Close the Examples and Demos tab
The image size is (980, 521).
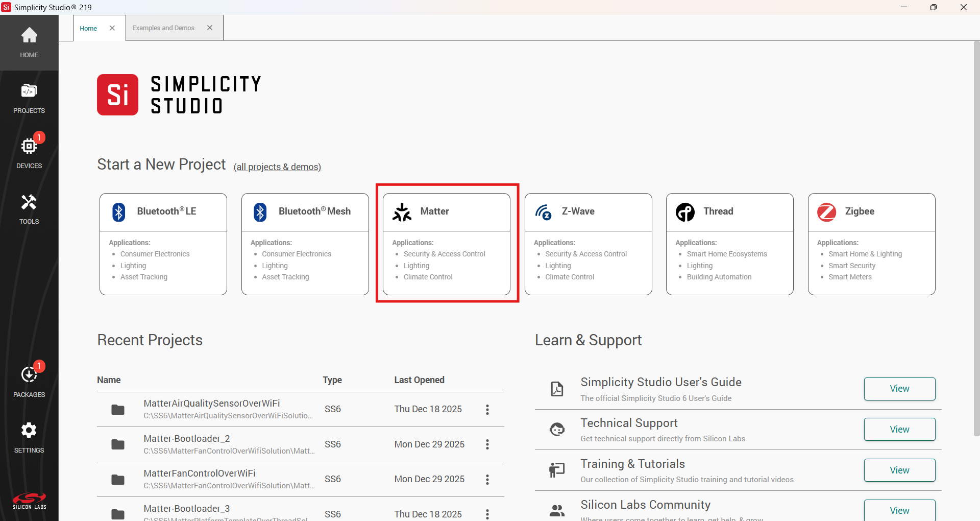pyautogui.click(x=210, y=28)
